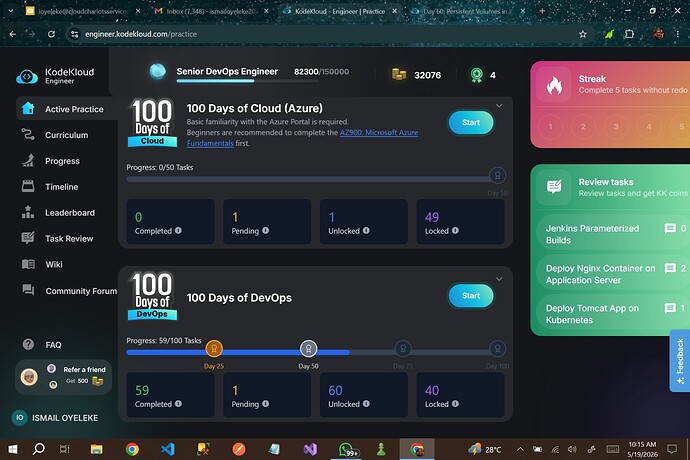Click info icon beside Azure Completed
This screenshot has width=690, height=460.
(x=178, y=230)
